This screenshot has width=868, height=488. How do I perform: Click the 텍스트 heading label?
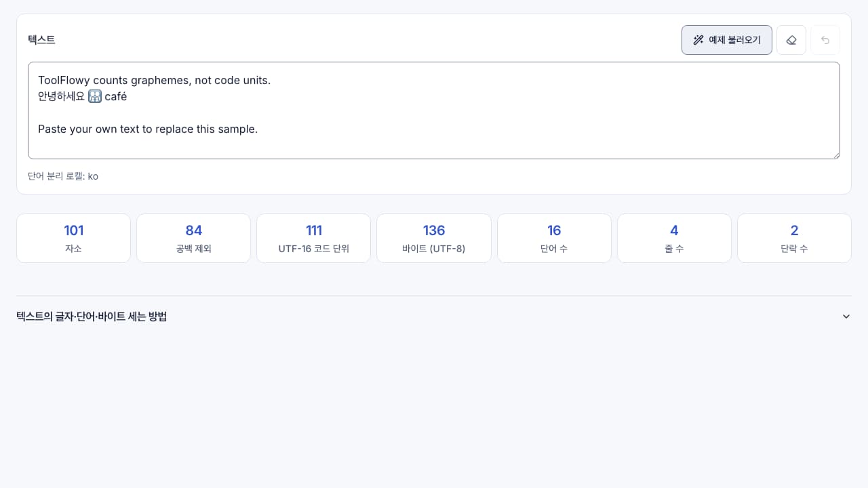pos(41,40)
